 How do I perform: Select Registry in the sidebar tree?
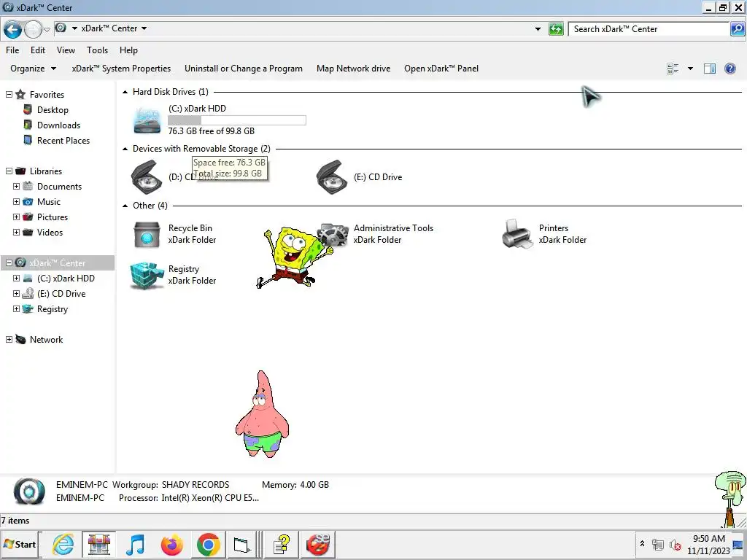click(53, 309)
